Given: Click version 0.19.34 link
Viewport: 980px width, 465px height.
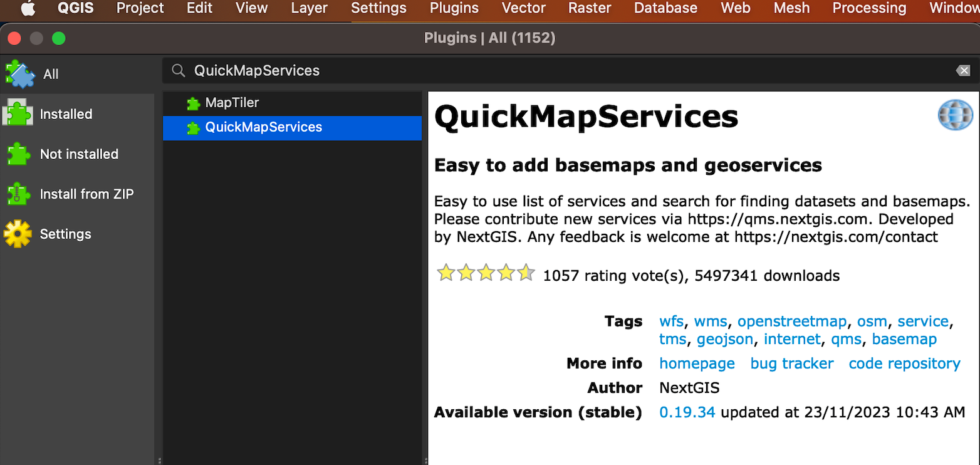Looking at the screenshot, I should [x=687, y=412].
